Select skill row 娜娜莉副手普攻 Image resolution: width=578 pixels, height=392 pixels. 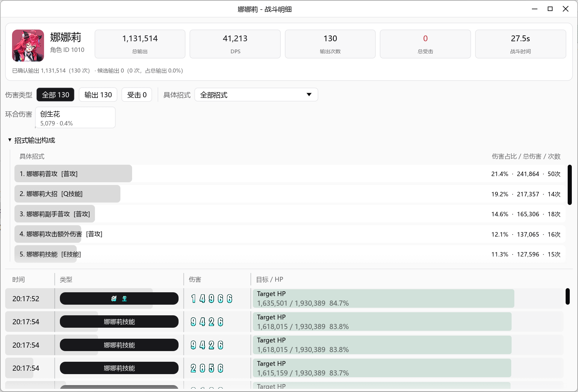click(x=290, y=214)
